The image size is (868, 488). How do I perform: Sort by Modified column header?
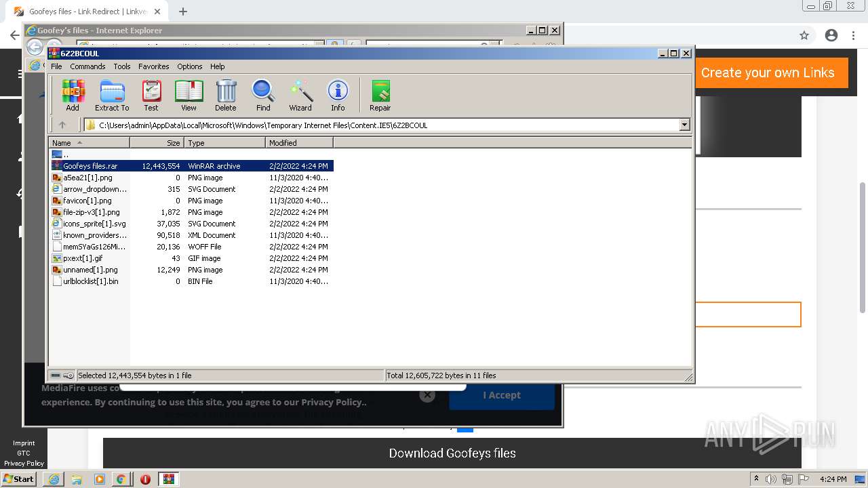pos(299,143)
